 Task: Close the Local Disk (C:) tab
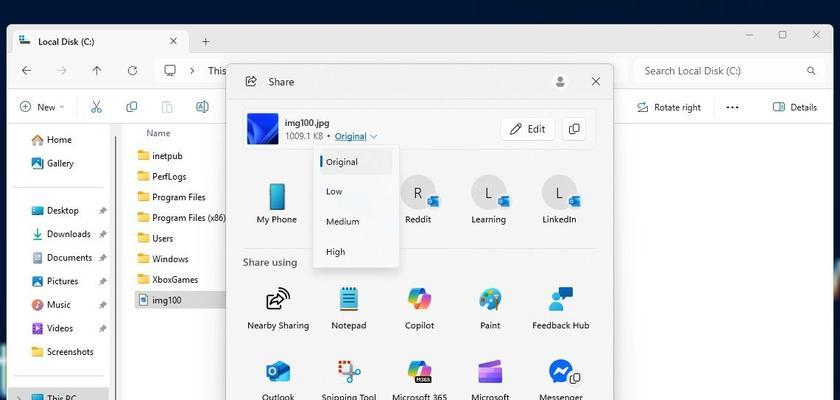(x=173, y=41)
